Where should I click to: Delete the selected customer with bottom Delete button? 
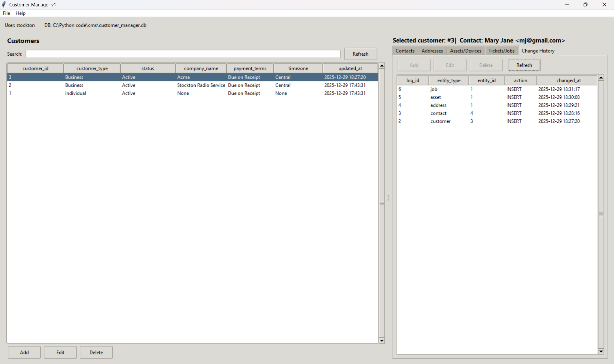point(96,352)
